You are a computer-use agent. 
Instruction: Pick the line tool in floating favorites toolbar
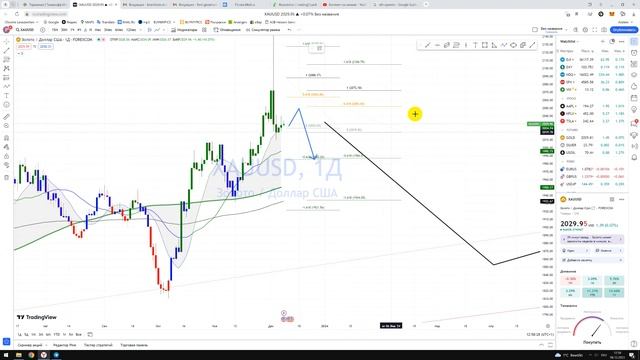(x=427, y=45)
